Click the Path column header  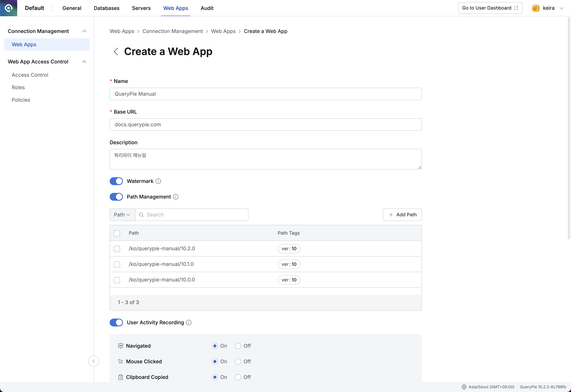pos(134,233)
